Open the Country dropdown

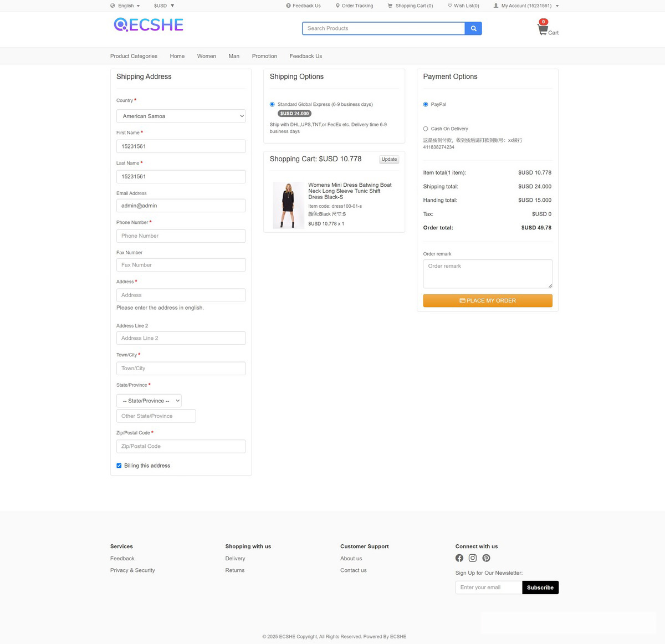[181, 116]
